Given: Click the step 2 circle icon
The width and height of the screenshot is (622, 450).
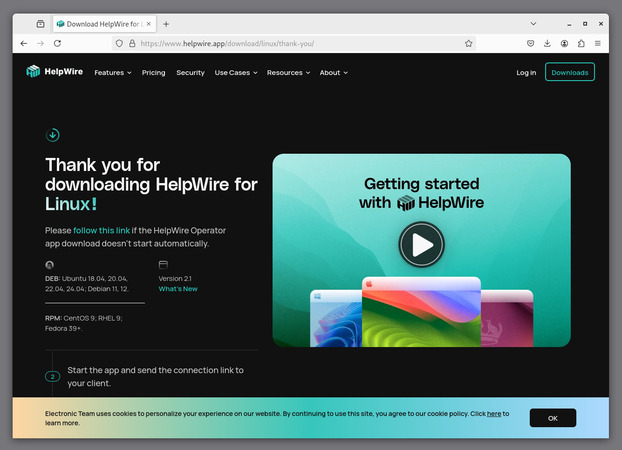Looking at the screenshot, I should click(52, 377).
